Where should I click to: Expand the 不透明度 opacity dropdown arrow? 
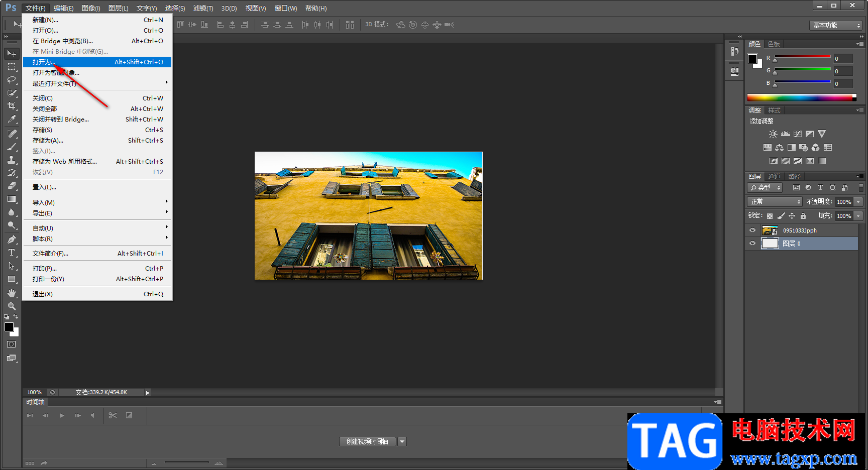[x=858, y=202]
